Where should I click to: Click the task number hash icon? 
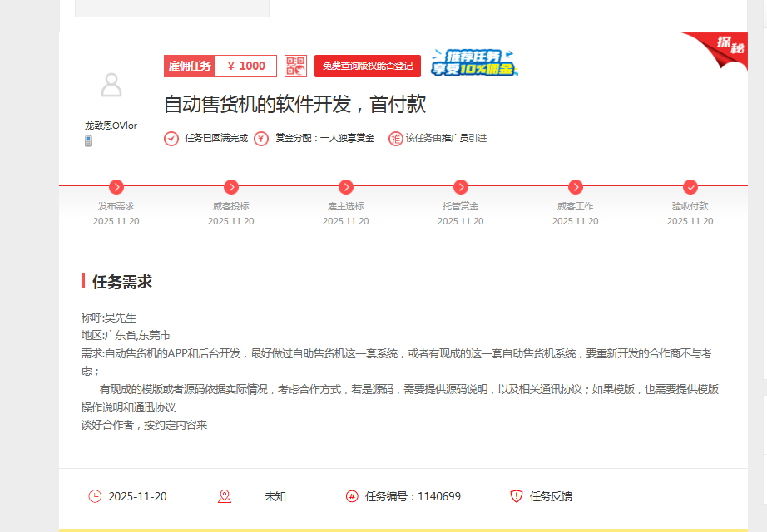[352, 496]
